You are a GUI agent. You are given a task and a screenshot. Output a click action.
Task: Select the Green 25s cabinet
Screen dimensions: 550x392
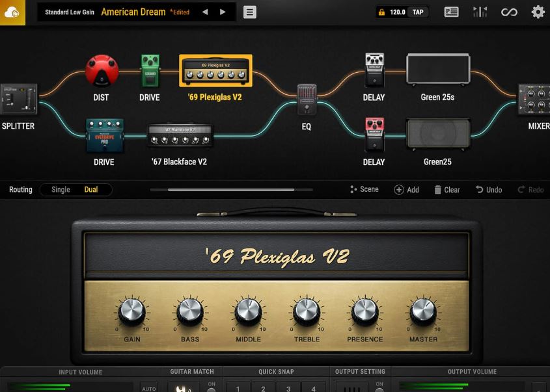[438, 69]
